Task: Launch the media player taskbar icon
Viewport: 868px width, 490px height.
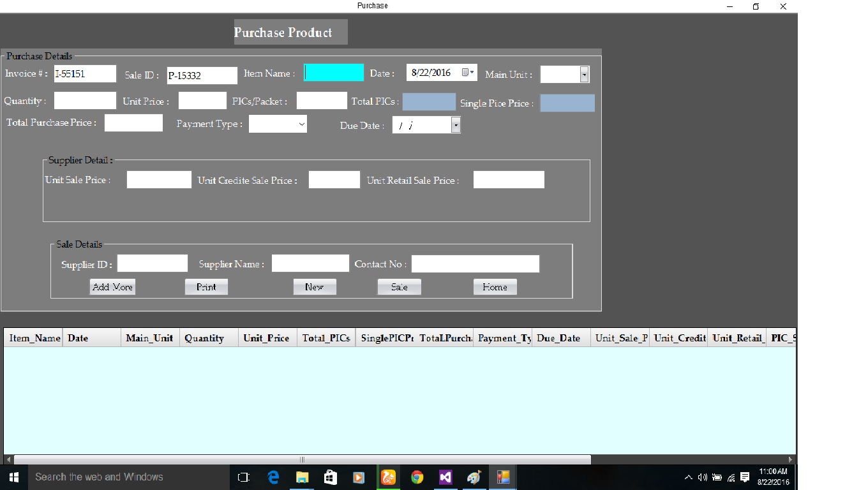Action: (x=358, y=477)
